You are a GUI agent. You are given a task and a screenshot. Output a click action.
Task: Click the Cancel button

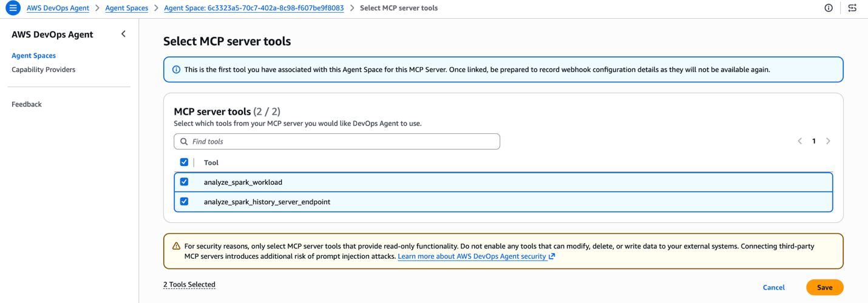point(773,287)
